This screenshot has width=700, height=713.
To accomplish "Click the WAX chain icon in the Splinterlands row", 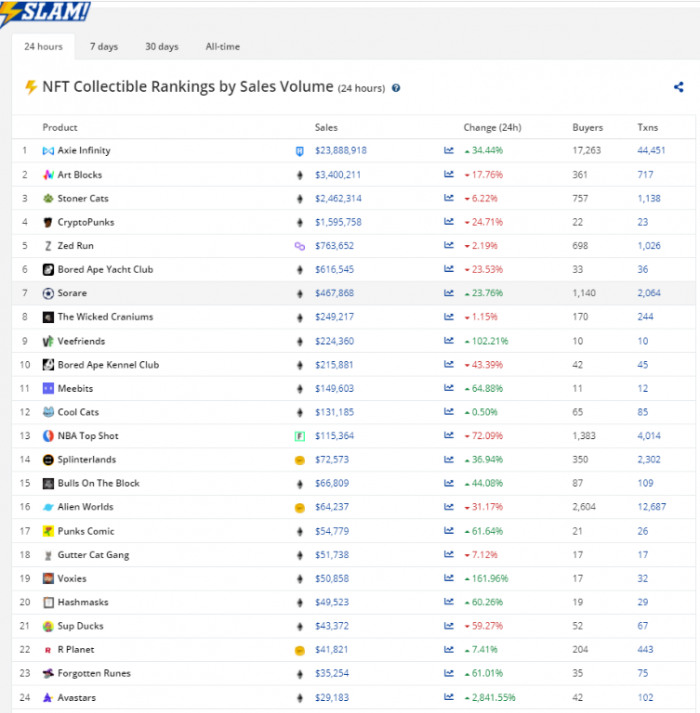I will coord(299,460).
